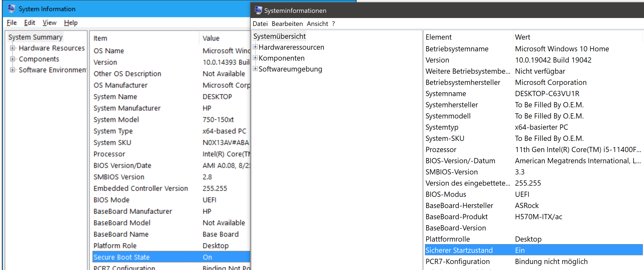Select Hardwareressourcen tree item
Image resolution: width=644 pixels, height=270 pixels.
click(x=291, y=47)
